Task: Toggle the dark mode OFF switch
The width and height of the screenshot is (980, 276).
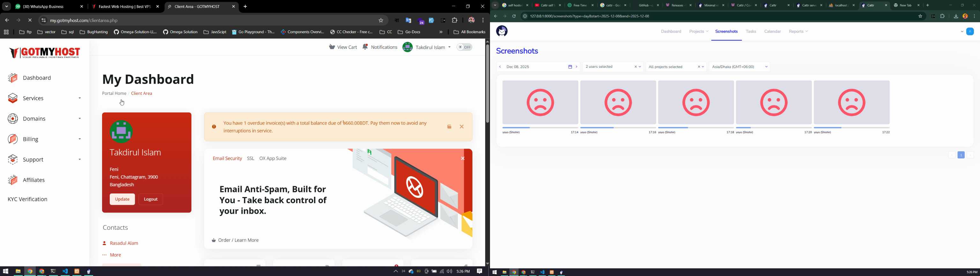Action: pos(464,47)
